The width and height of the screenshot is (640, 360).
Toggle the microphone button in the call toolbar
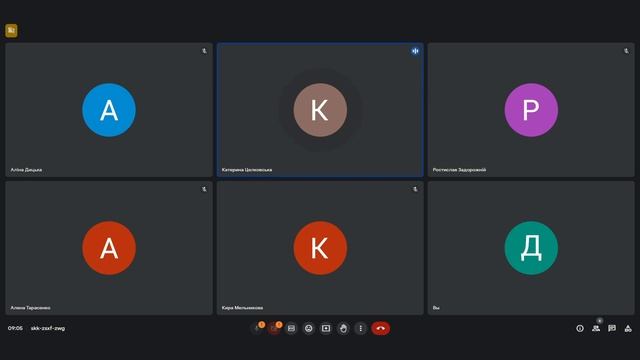[x=257, y=329]
